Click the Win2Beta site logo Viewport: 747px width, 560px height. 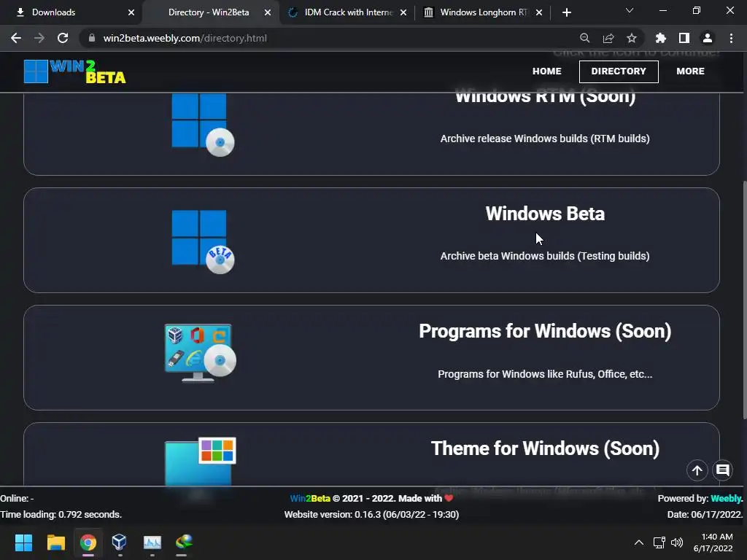coord(75,71)
